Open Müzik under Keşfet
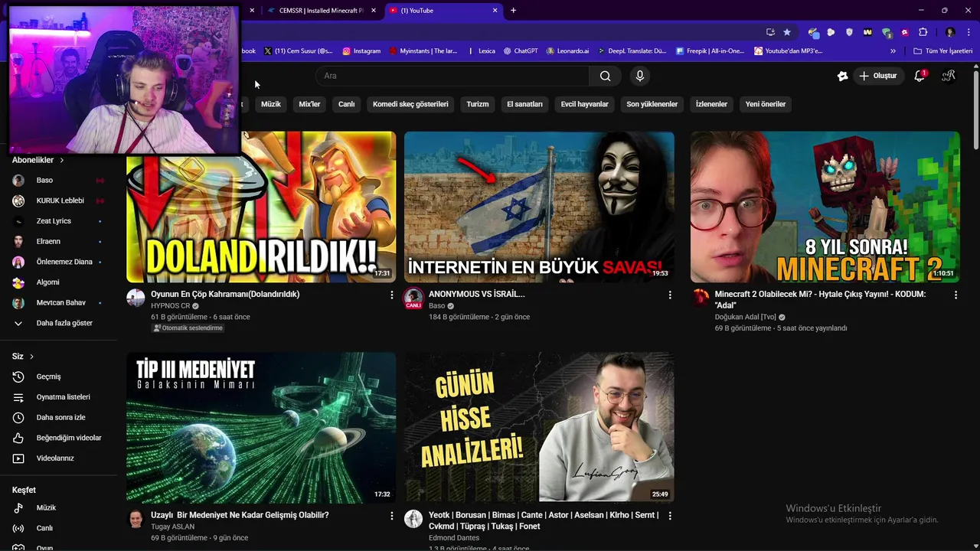The image size is (980, 551). click(x=59, y=507)
